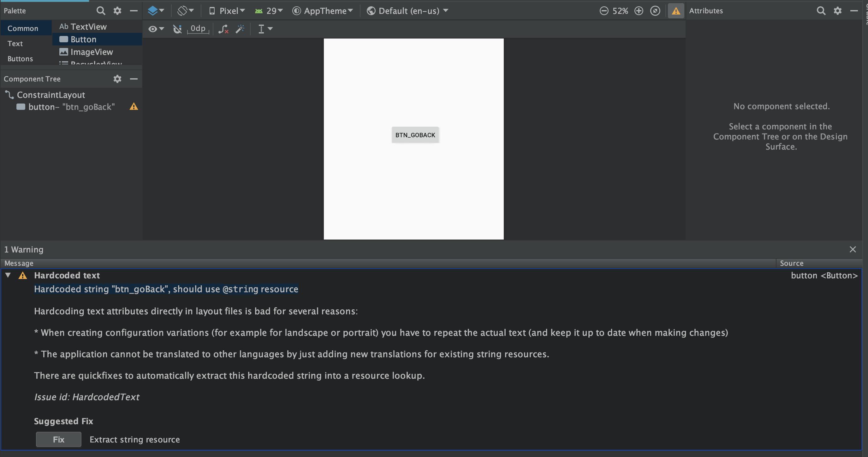This screenshot has width=868, height=457.
Task: Click the Palette search icon
Action: (100, 11)
